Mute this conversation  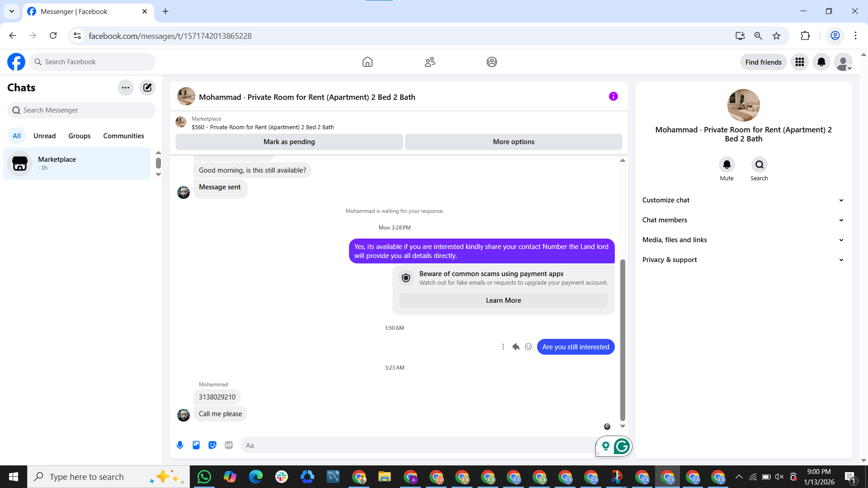[x=726, y=165]
